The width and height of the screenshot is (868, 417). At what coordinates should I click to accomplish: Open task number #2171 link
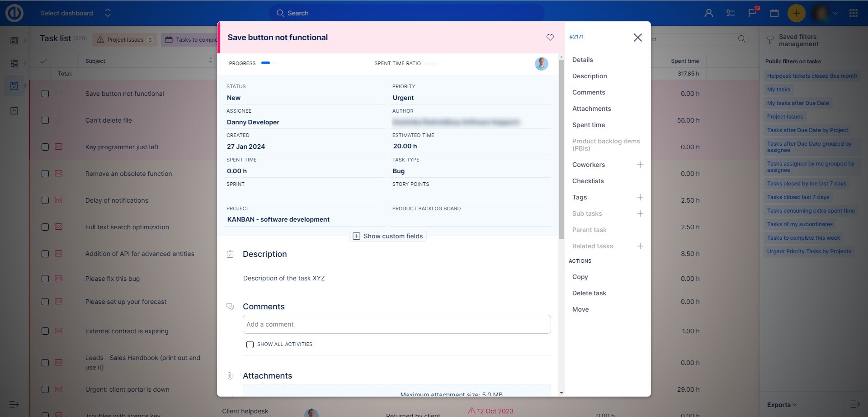click(x=576, y=37)
